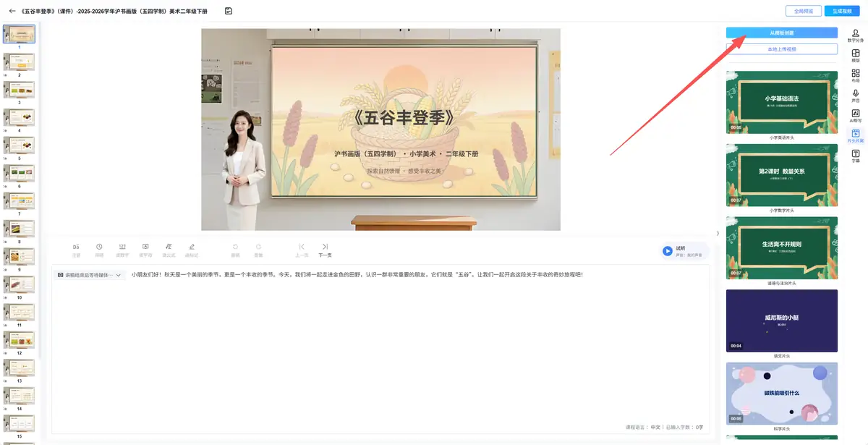Click the 本地上传视频 button

click(x=782, y=49)
